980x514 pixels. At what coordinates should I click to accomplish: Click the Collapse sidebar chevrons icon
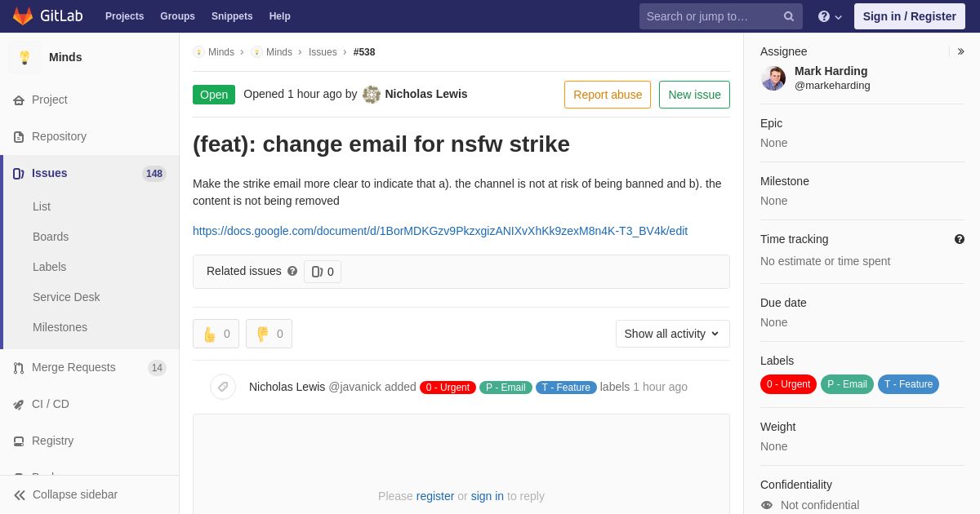(20, 495)
